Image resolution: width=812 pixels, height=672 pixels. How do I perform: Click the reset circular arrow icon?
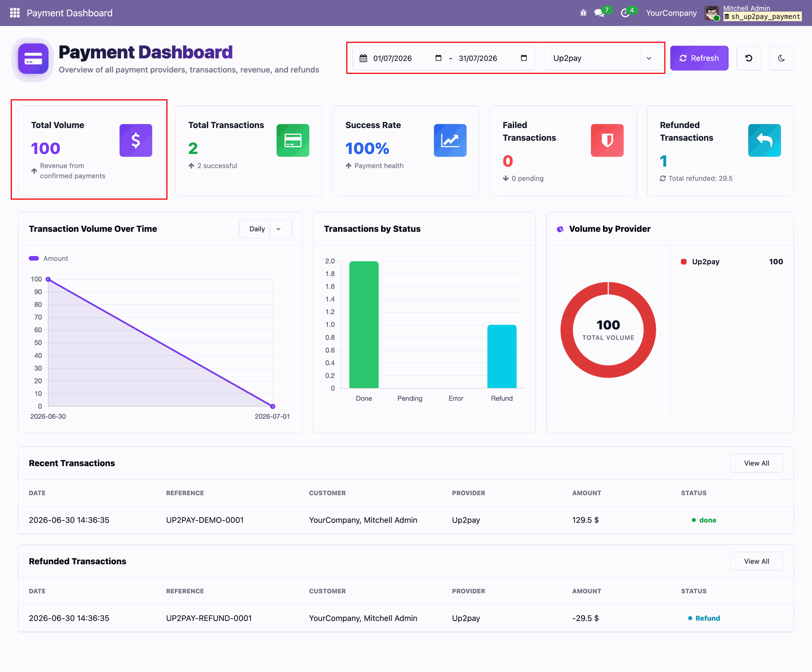749,58
